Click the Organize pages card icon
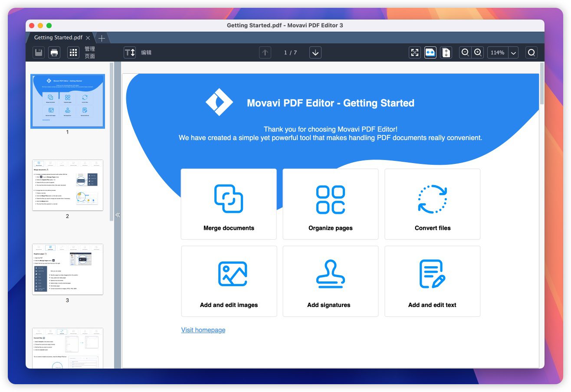 331,199
